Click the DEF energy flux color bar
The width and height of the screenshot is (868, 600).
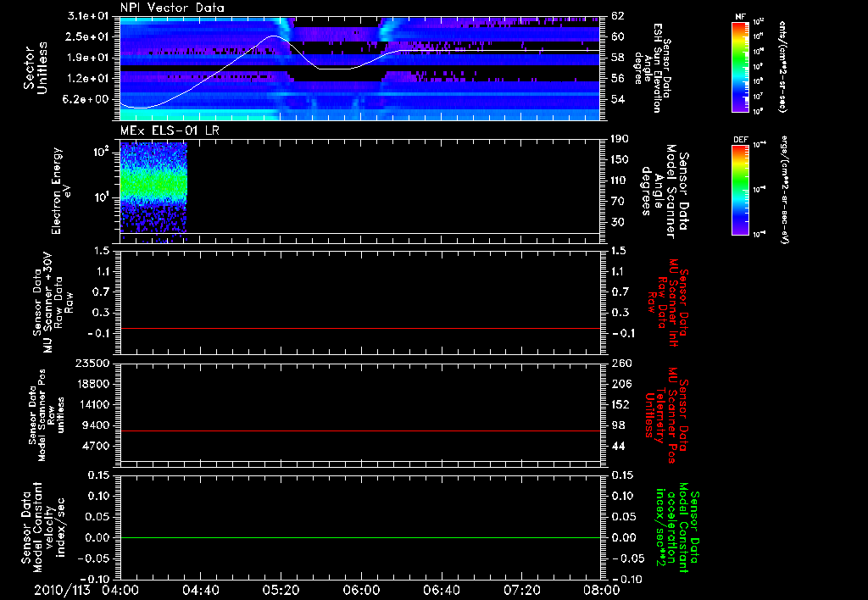(x=741, y=189)
